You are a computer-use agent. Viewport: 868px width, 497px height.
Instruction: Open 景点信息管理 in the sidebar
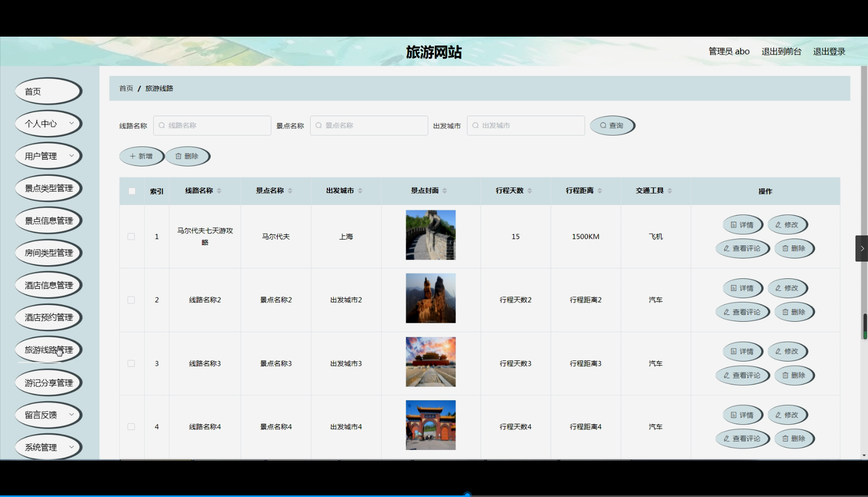click(x=48, y=221)
